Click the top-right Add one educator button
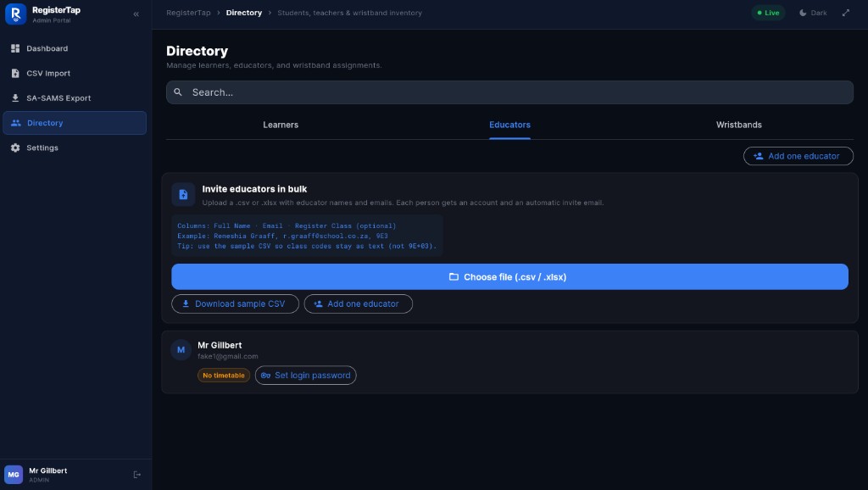The width and height of the screenshot is (868, 490). (798, 156)
